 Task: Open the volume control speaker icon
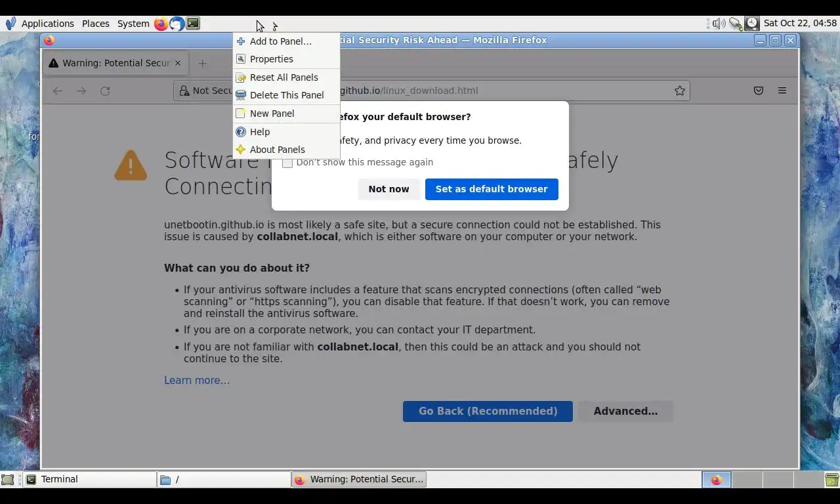[719, 24]
